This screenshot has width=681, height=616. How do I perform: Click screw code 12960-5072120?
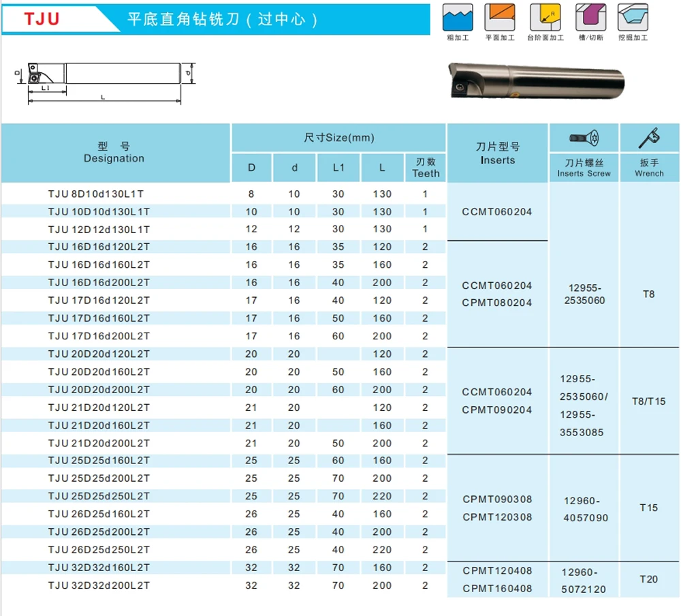pyautogui.click(x=584, y=581)
